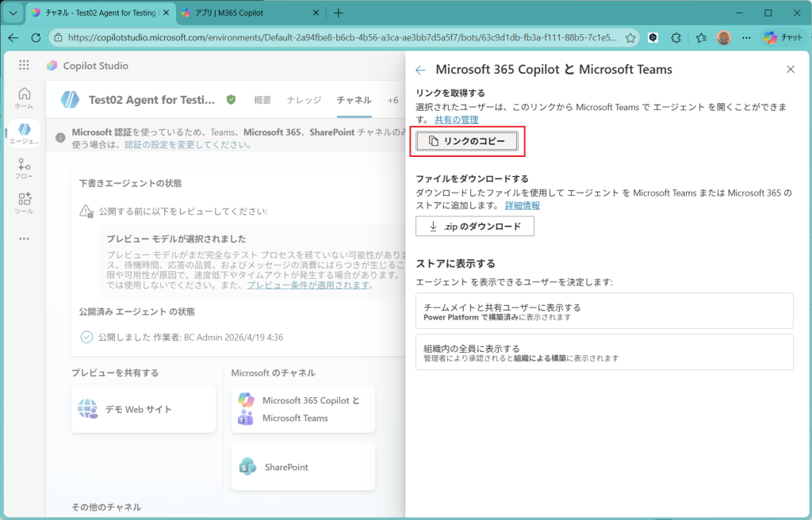This screenshot has height=520, width=812.
Task: Bookmark this page with the star icon
Action: (630, 37)
